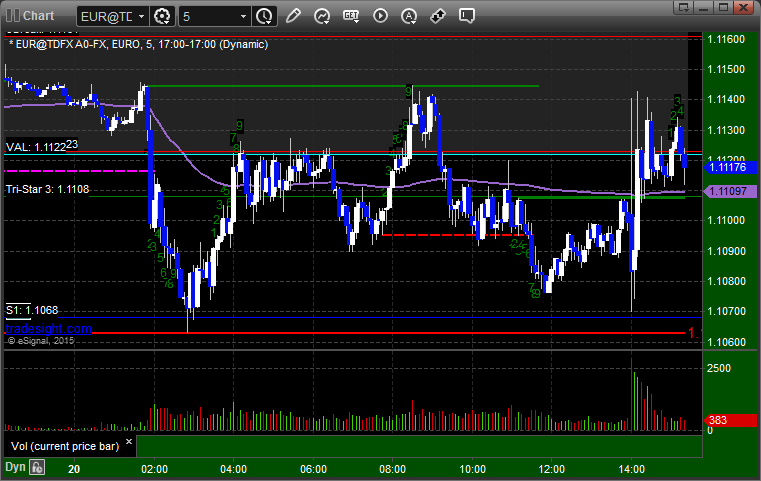Select the Vol (current price bar) tab
Image resolution: width=761 pixels, height=481 pixels.
[x=65, y=447]
